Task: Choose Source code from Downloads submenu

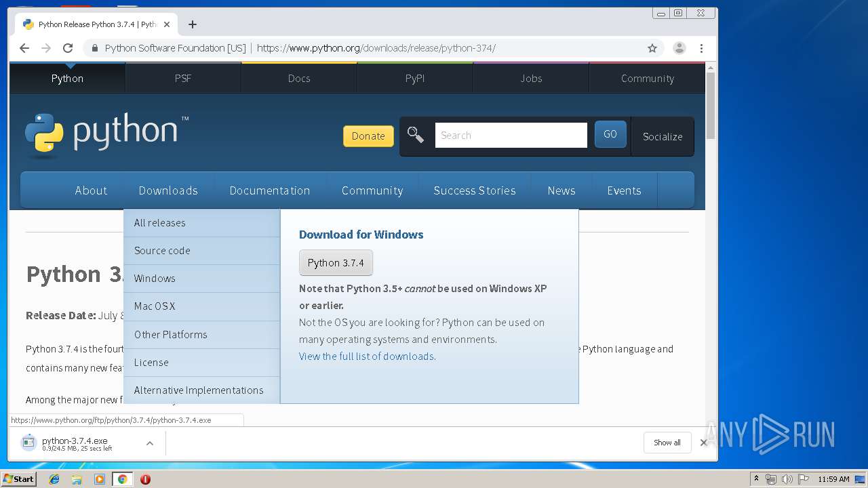Action: point(201,250)
